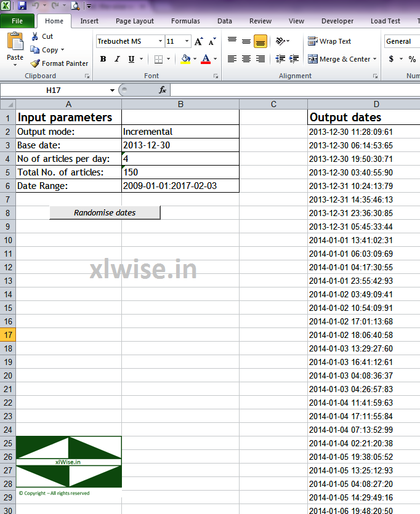Click the Paste clipboard icon

pos(15,42)
